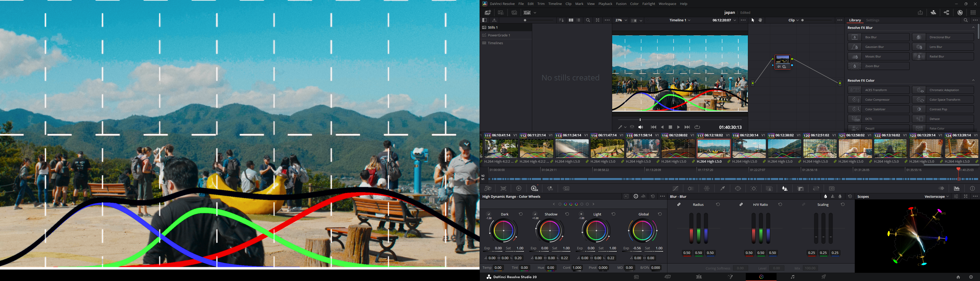Open the Color Match palette
The height and width of the screenshot is (281, 980).
tap(503, 189)
